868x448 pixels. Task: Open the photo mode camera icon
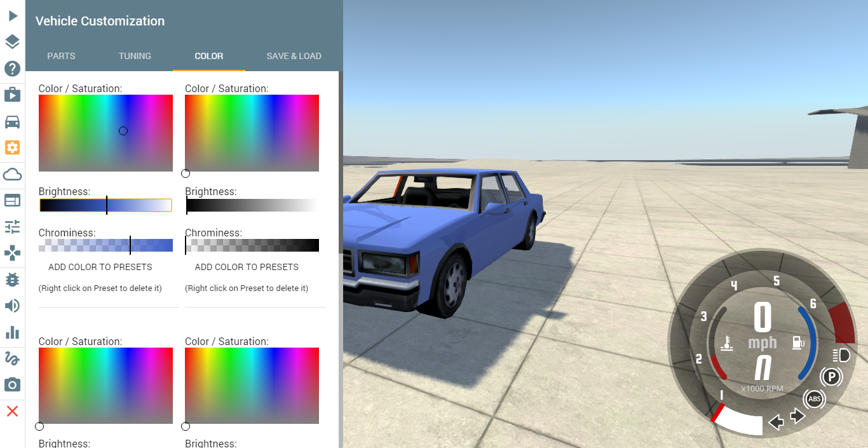click(13, 384)
